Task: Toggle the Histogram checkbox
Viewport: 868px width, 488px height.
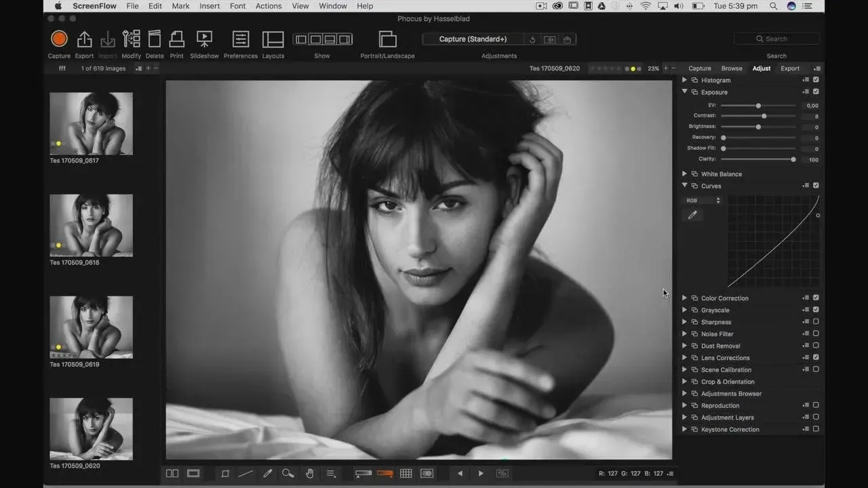Action: (816, 80)
